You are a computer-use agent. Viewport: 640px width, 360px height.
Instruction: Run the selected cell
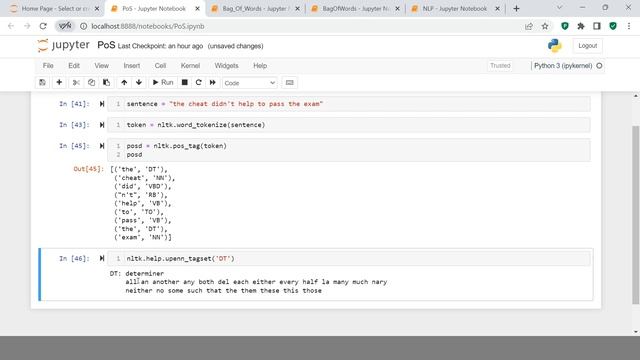point(163,82)
